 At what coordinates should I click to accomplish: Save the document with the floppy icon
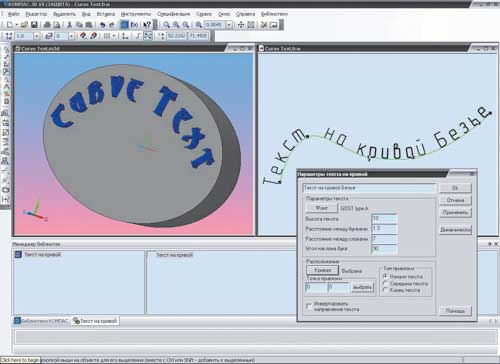[34, 25]
